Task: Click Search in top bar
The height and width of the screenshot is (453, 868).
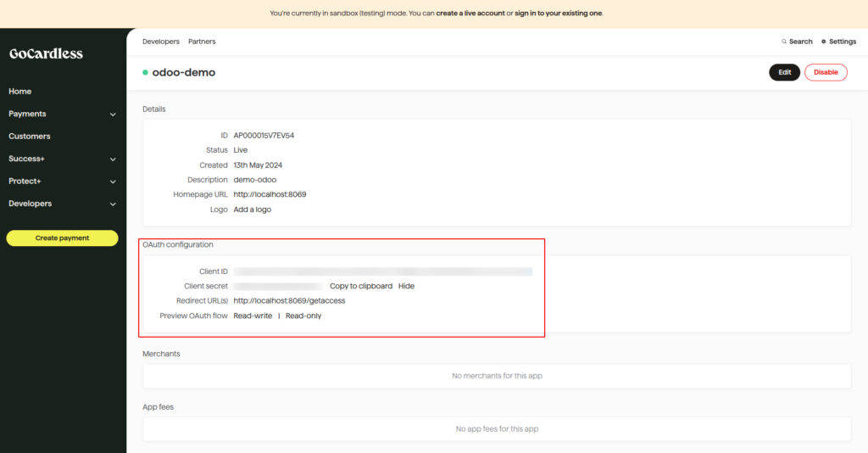Action: (800, 42)
